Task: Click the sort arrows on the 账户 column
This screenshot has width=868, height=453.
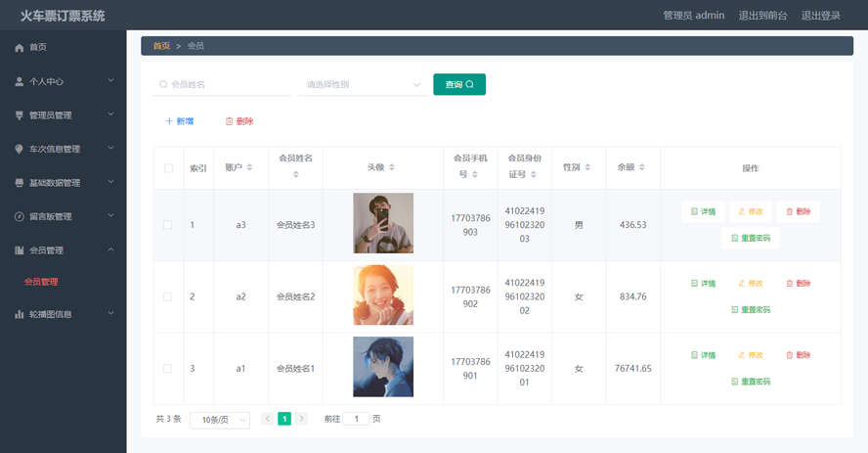Action: 249,167
